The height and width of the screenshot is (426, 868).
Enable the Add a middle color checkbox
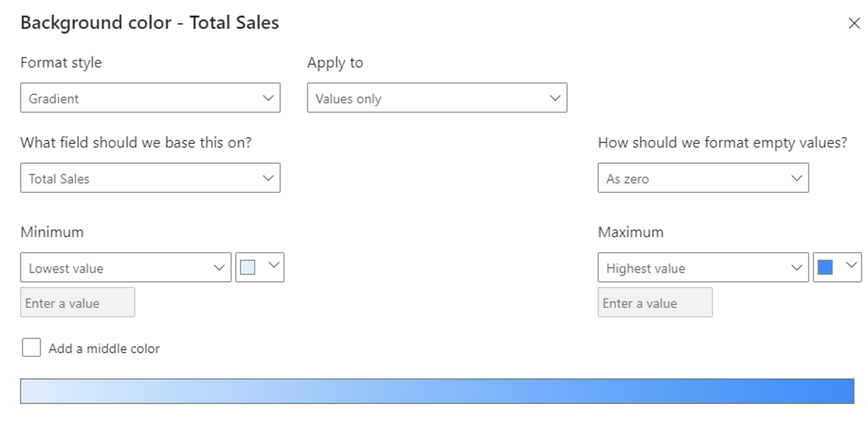pyautogui.click(x=31, y=348)
